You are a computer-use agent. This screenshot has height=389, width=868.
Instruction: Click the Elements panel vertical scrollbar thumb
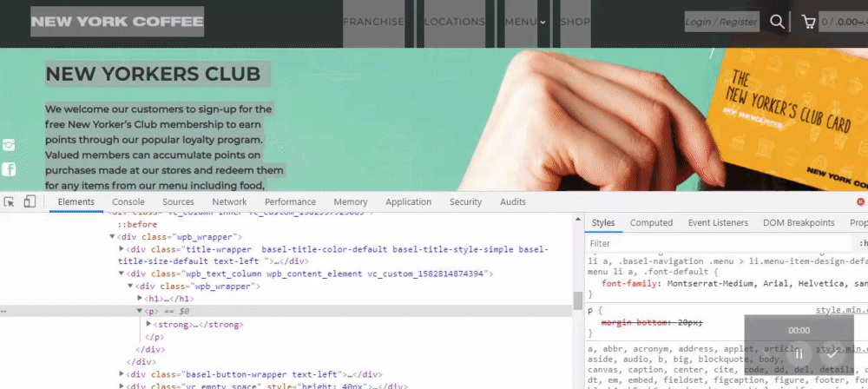point(578,301)
